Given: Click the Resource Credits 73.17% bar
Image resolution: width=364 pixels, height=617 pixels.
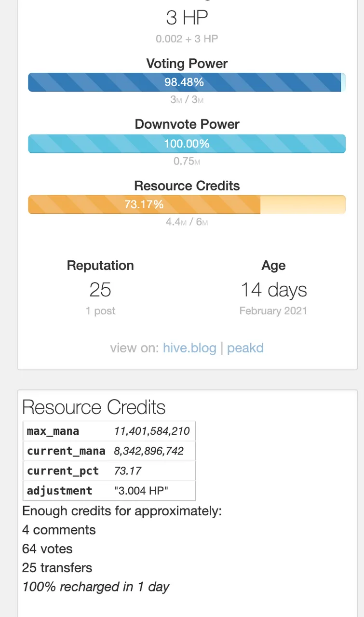Looking at the screenshot, I should 187,204.
